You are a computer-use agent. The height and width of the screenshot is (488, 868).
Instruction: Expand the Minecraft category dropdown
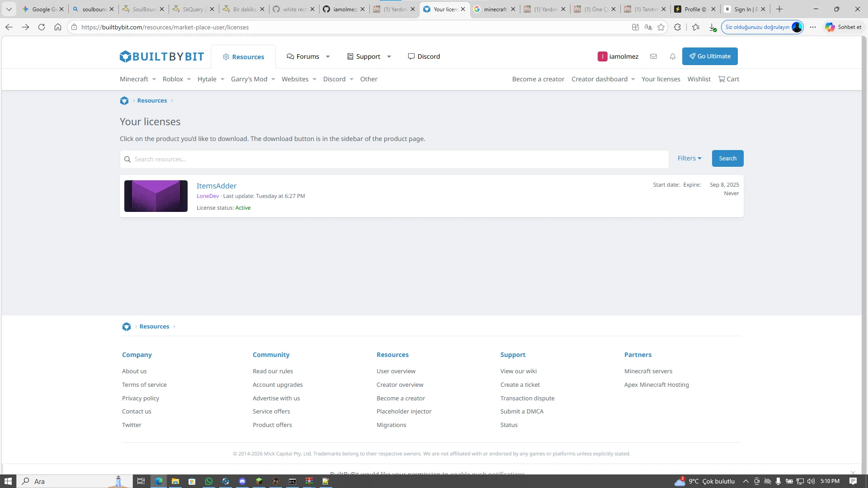click(154, 80)
